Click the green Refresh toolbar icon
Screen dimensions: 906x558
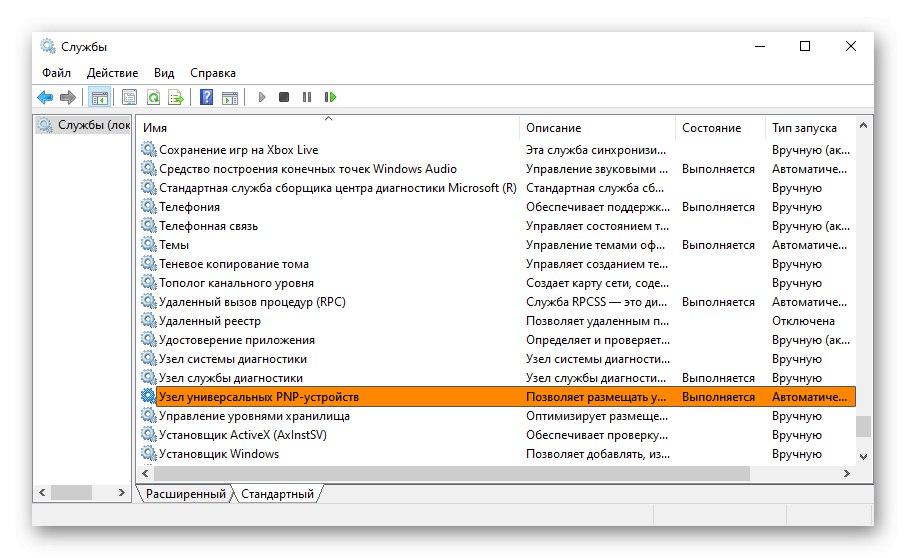pos(153,97)
